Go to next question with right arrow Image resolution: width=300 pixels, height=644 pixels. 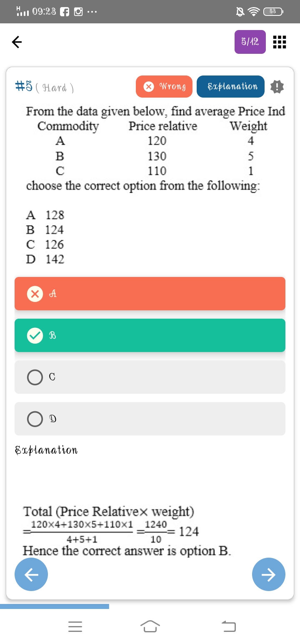[269, 574]
